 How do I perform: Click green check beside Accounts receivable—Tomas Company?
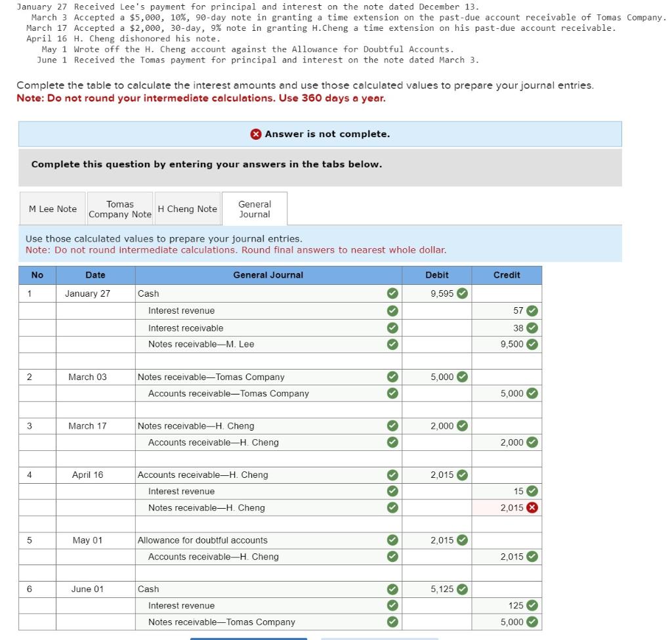392,393
